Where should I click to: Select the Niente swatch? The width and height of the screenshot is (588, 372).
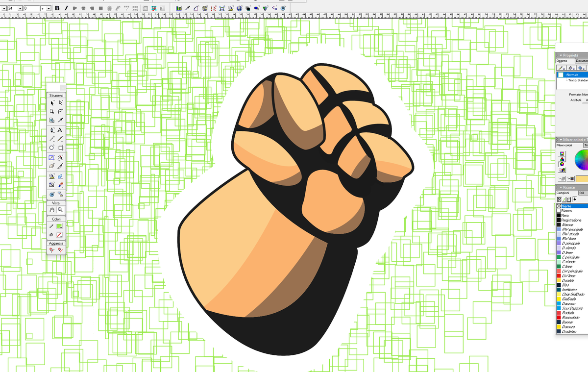point(572,206)
